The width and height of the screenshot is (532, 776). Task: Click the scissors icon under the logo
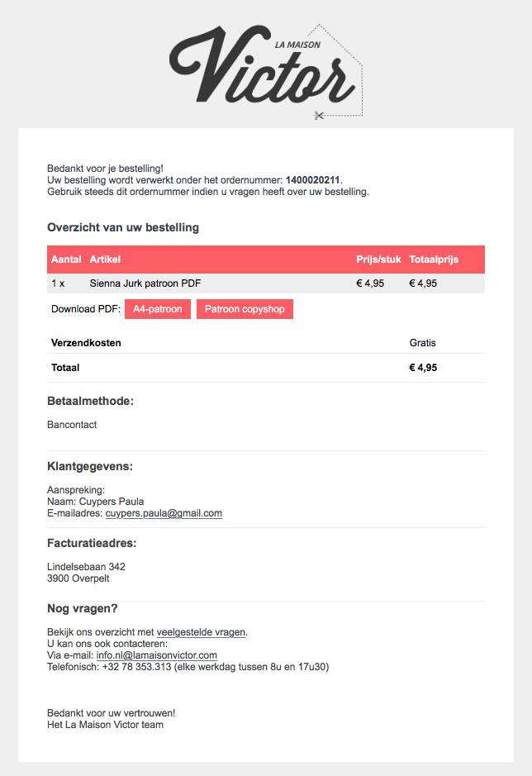click(319, 116)
